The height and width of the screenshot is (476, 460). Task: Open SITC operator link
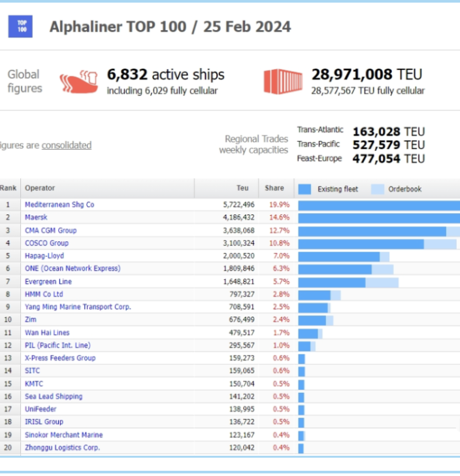[x=32, y=371]
